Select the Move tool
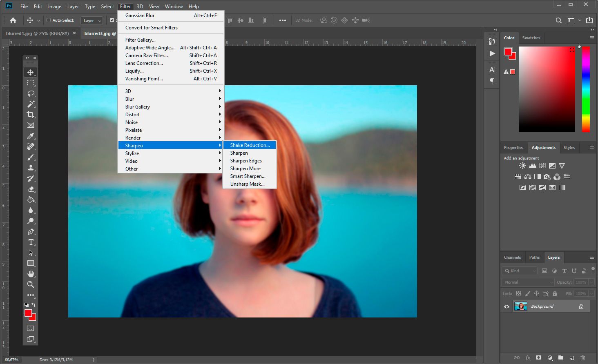This screenshot has width=598, height=364. [30, 72]
